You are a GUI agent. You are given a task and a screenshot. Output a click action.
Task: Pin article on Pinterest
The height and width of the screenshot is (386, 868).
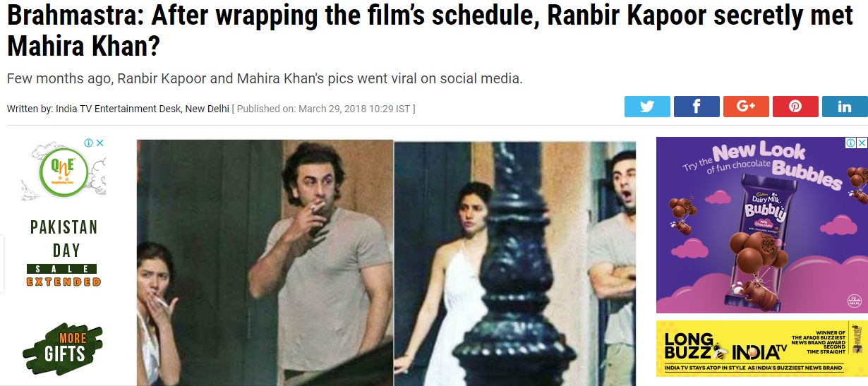[x=795, y=107]
